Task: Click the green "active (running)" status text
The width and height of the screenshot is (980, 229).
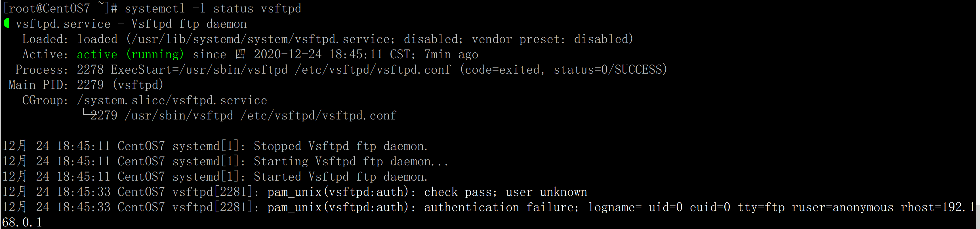Action: coord(130,54)
